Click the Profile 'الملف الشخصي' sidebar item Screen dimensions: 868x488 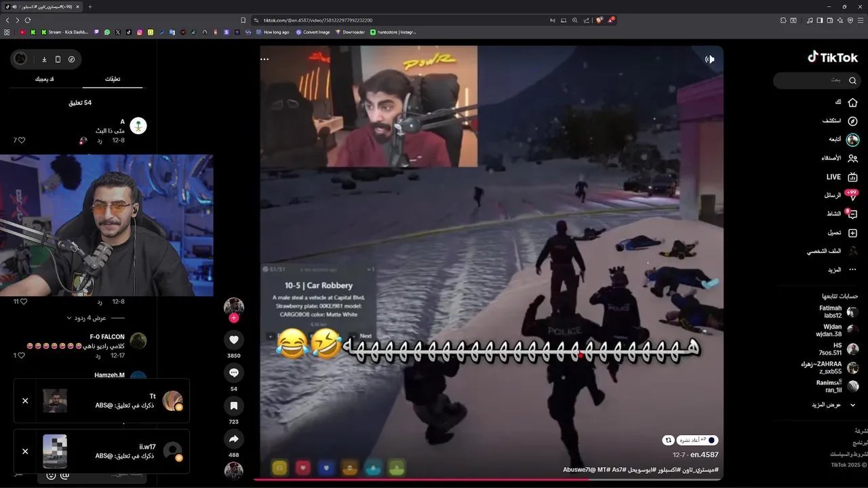(x=832, y=251)
